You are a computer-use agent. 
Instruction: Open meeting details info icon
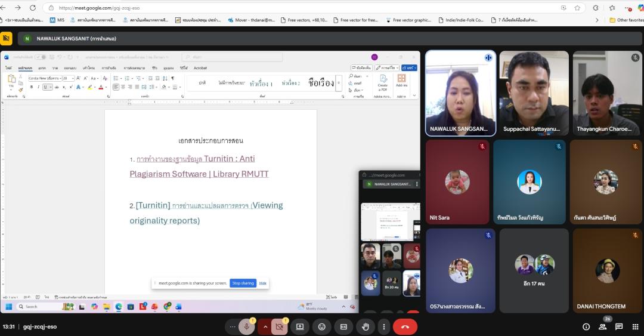tap(586, 326)
